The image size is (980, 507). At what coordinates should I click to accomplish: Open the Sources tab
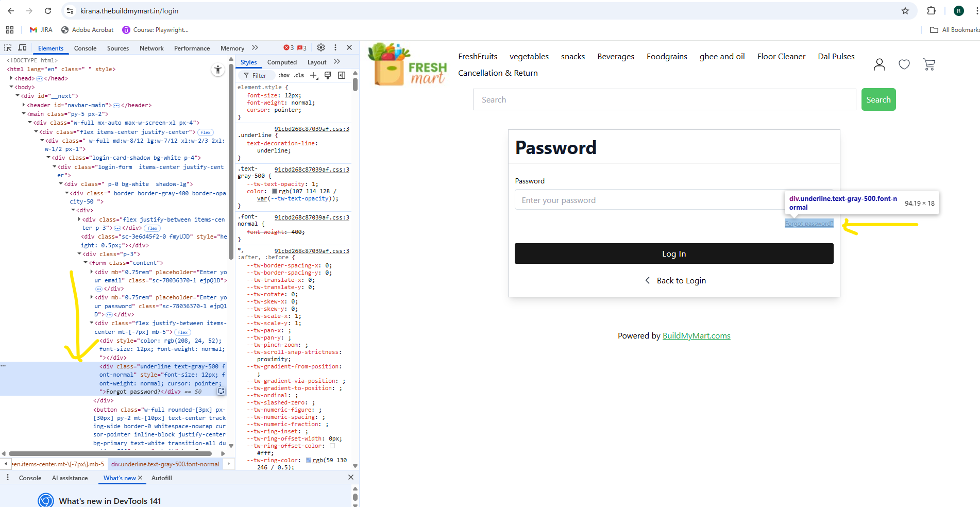pos(118,48)
